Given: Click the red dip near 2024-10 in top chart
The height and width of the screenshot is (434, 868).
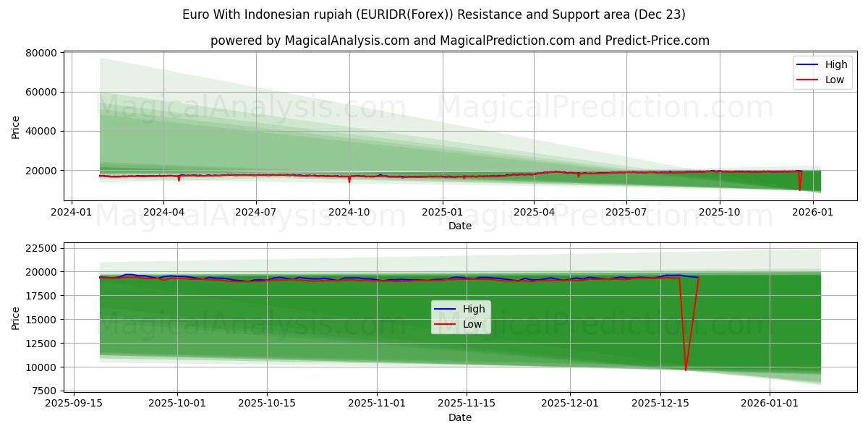Looking at the screenshot, I should [x=350, y=181].
